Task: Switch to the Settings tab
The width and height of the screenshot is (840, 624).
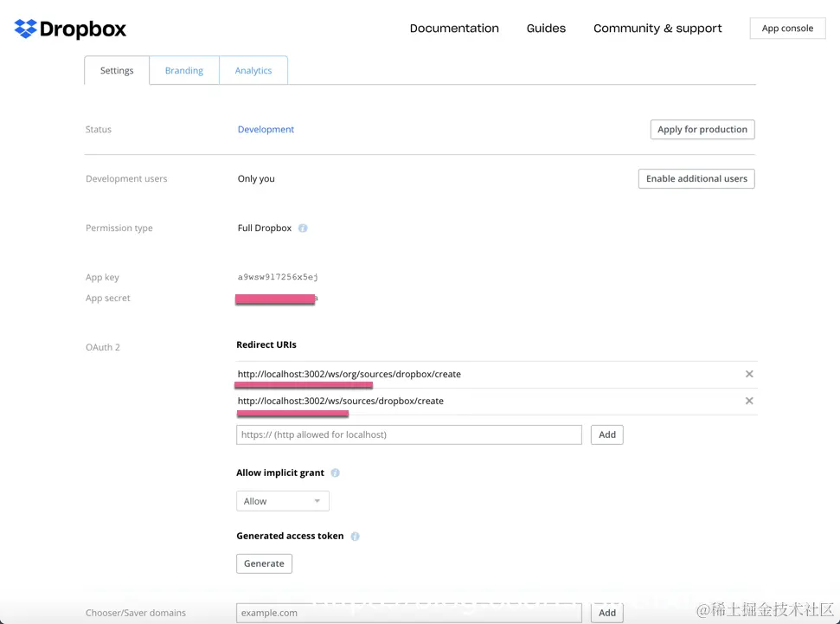Action: 117,70
